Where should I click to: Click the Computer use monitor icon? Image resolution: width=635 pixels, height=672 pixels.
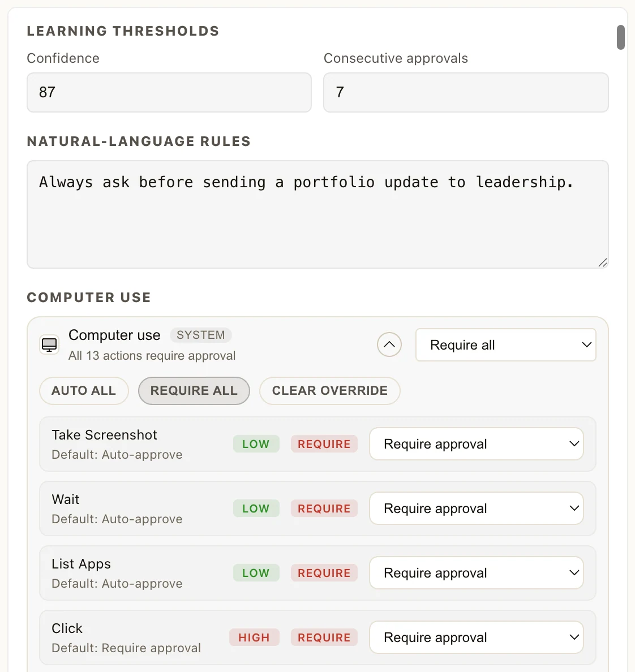[49, 344]
